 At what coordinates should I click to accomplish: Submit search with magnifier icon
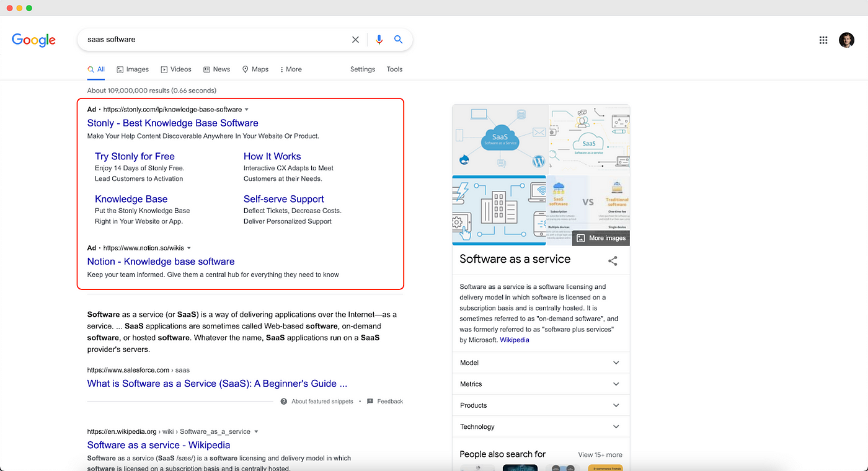click(x=399, y=40)
